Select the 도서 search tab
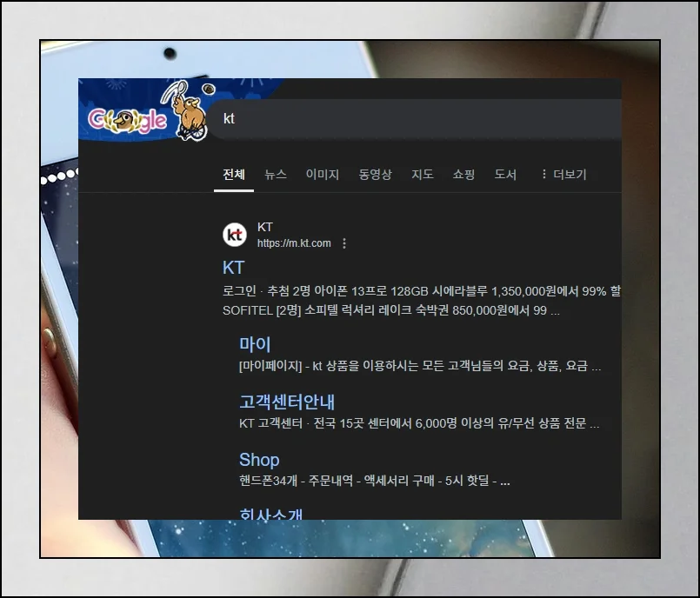Image resolution: width=700 pixels, height=598 pixels. click(x=506, y=175)
